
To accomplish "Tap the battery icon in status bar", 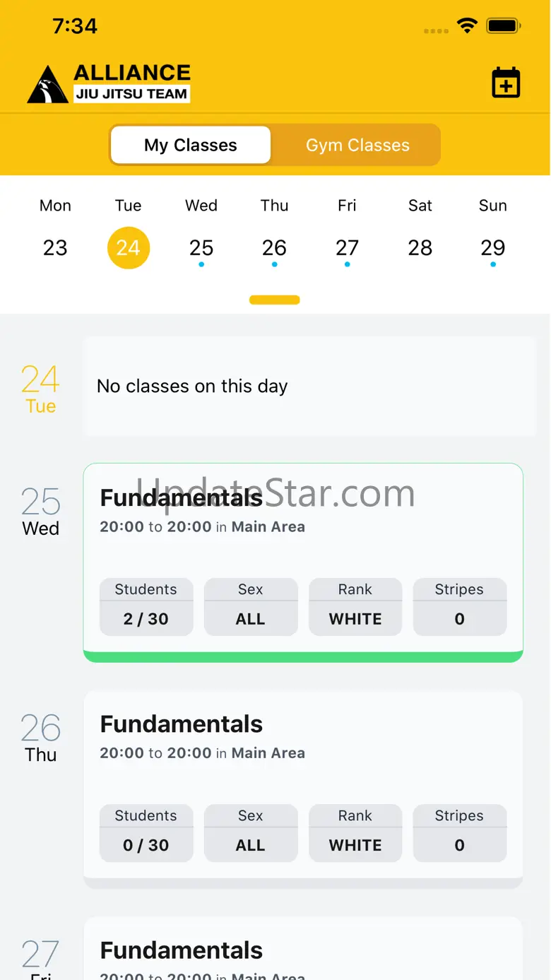I will tap(504, 26).
